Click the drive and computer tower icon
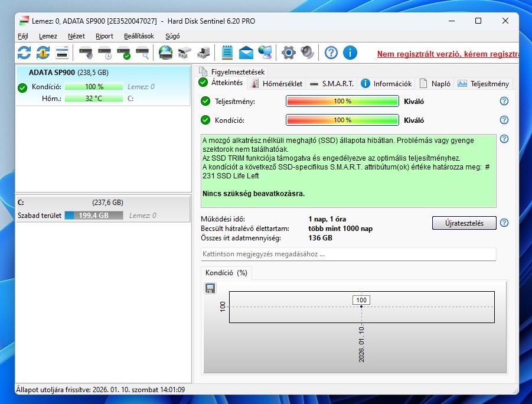Screen dimensions: 532x404 [204, 53]
